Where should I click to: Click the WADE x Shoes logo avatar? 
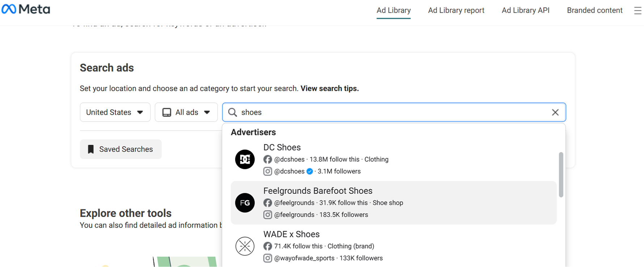tap(245, 246)
